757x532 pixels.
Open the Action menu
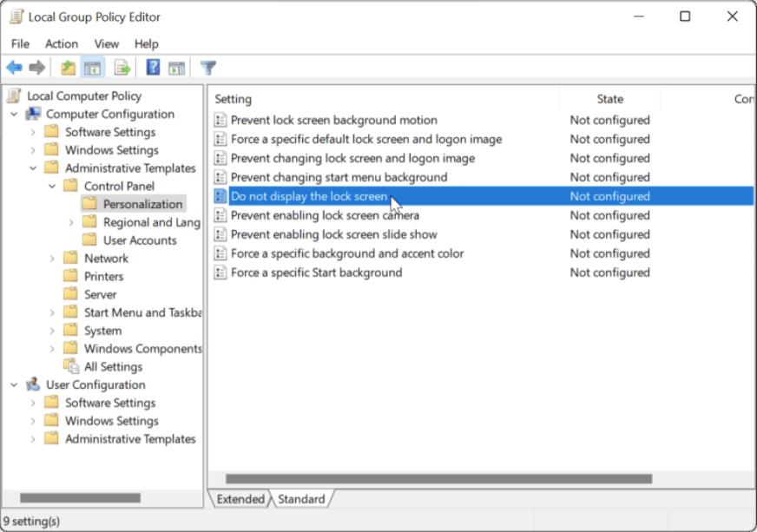pyautogui.click(x=61, y=43)
